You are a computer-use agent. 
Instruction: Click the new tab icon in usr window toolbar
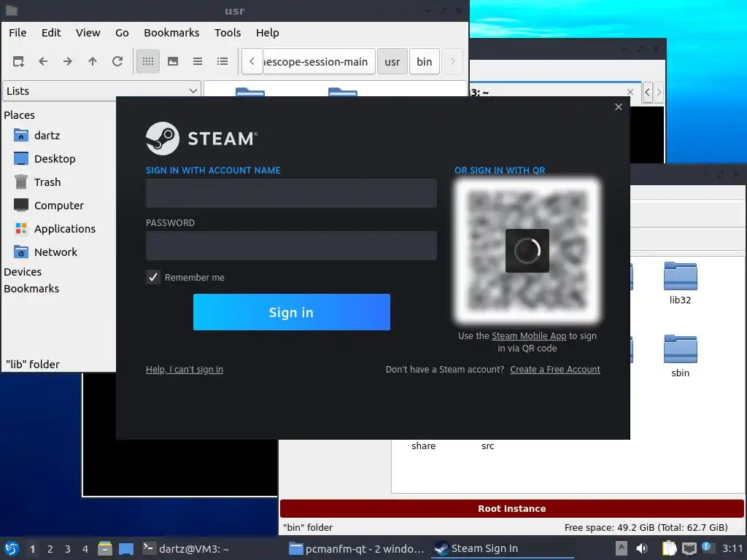pos(18,61)
